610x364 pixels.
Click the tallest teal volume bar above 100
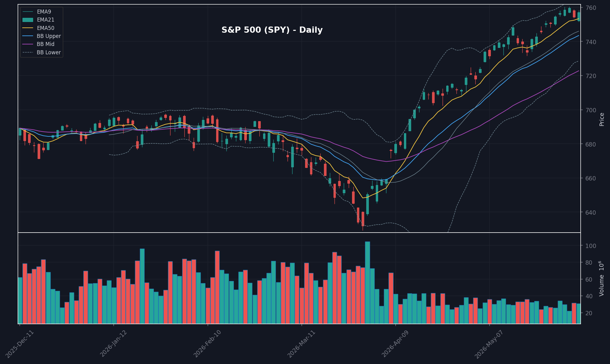(x=368, y=283)
